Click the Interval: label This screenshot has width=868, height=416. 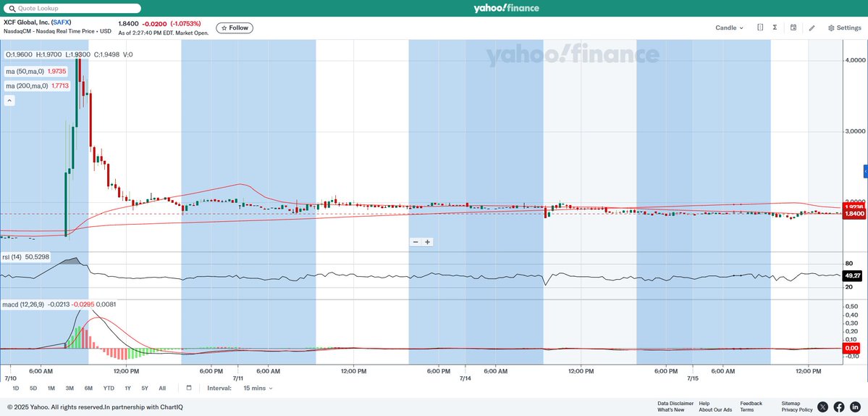pyautogui.click(x=219, y=388)
